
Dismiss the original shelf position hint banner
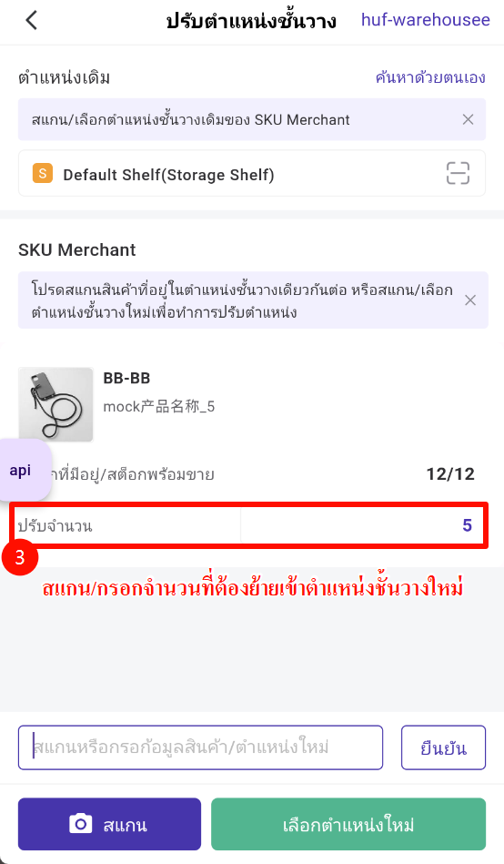coord(469,119)
